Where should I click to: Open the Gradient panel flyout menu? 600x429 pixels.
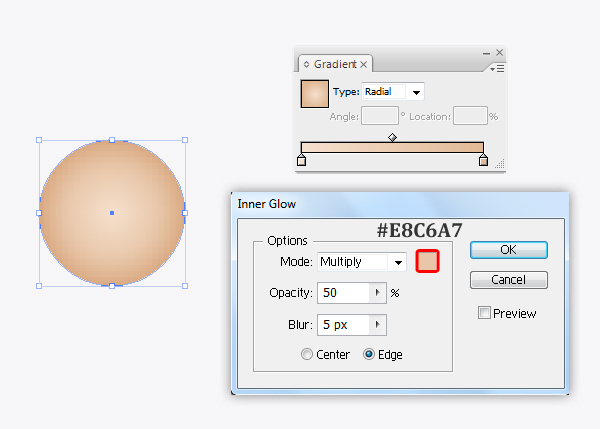497,69
